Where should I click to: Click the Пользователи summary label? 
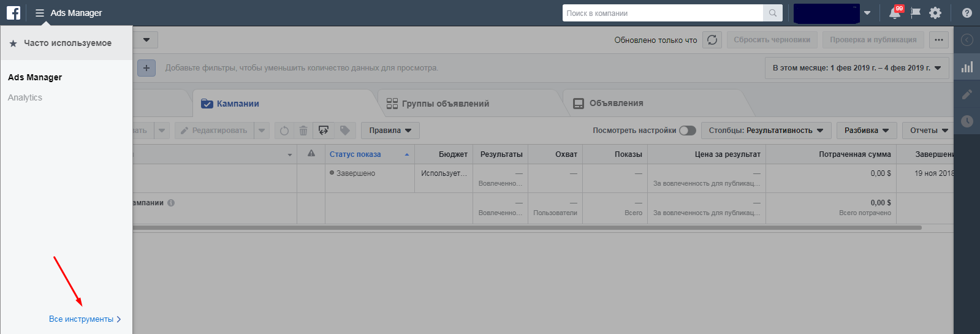click(555, 213)
